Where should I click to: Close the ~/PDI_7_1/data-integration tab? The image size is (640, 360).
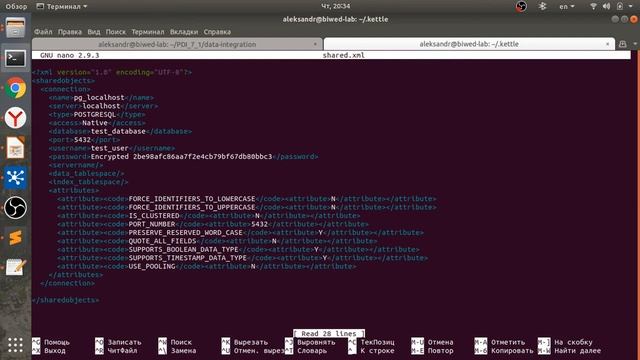pyautogui.click(x=315, y=44)
